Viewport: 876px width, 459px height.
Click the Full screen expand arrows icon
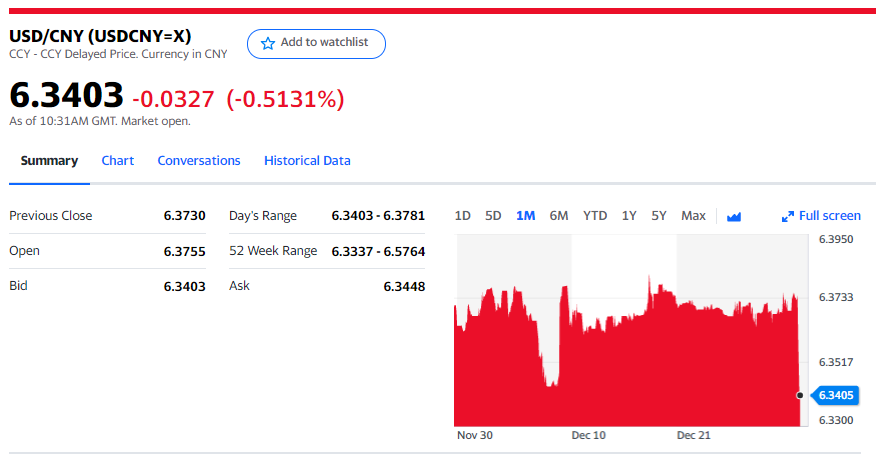pos(787,216)
